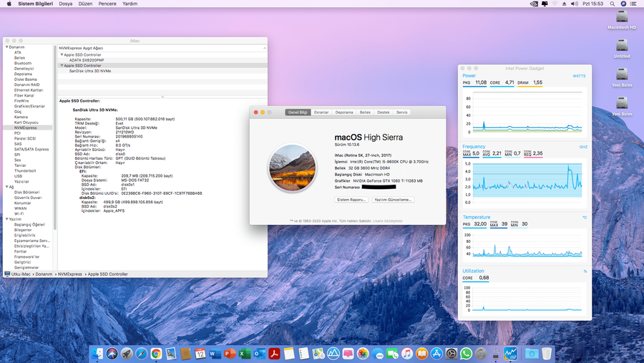Screen dimensions: 644x363
Task: Open the Untitled drive on desktop
Action: pyautogui.click(x=622, y=49)
